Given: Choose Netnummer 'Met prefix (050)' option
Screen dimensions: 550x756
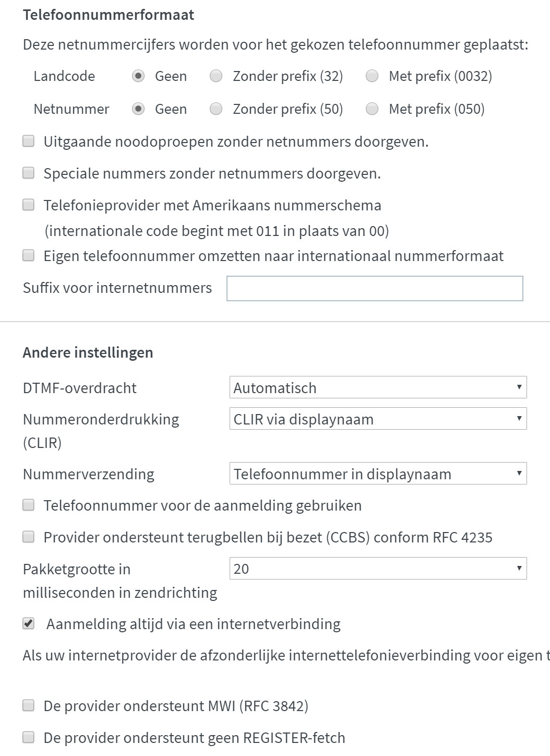Looking at the screenshot, I should point(372,109).
